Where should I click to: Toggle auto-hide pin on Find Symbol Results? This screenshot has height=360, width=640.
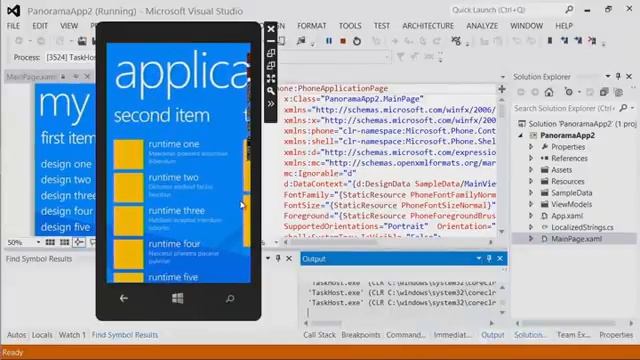(278, 258)
